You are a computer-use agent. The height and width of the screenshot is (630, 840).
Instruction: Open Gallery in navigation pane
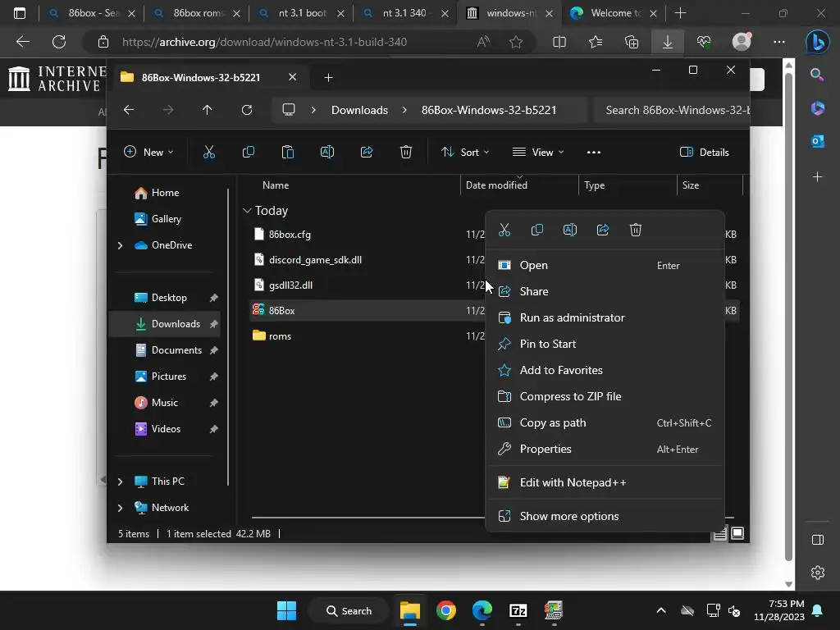click(x=166, y=219)
